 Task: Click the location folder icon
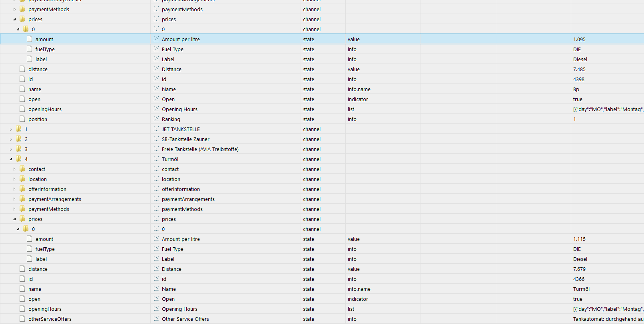point(22,179)
